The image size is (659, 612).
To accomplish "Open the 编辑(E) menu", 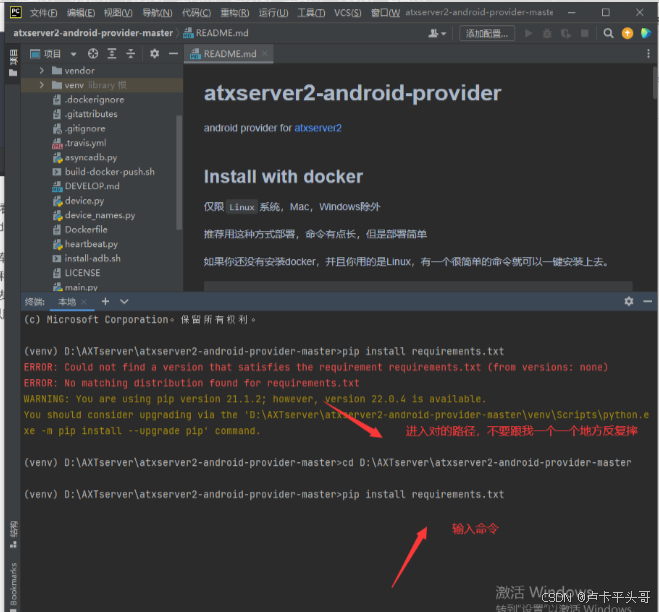I will coord(81,13).
